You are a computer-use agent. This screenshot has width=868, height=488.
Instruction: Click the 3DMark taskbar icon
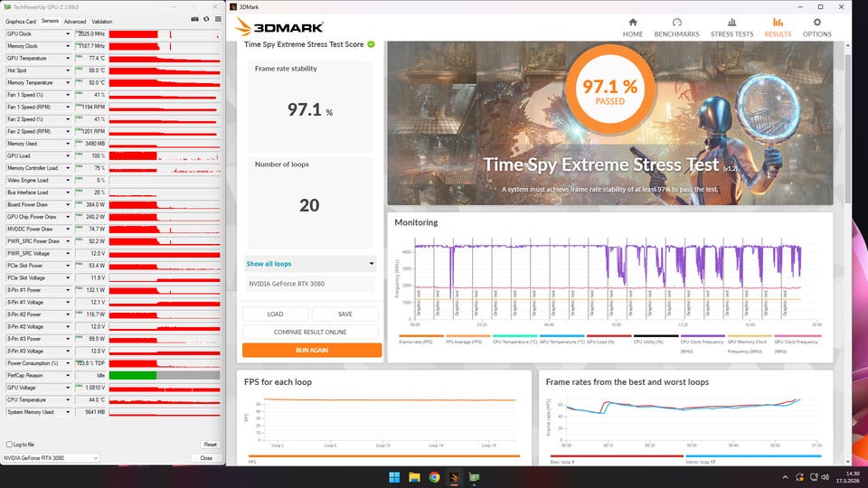(454, 477)
